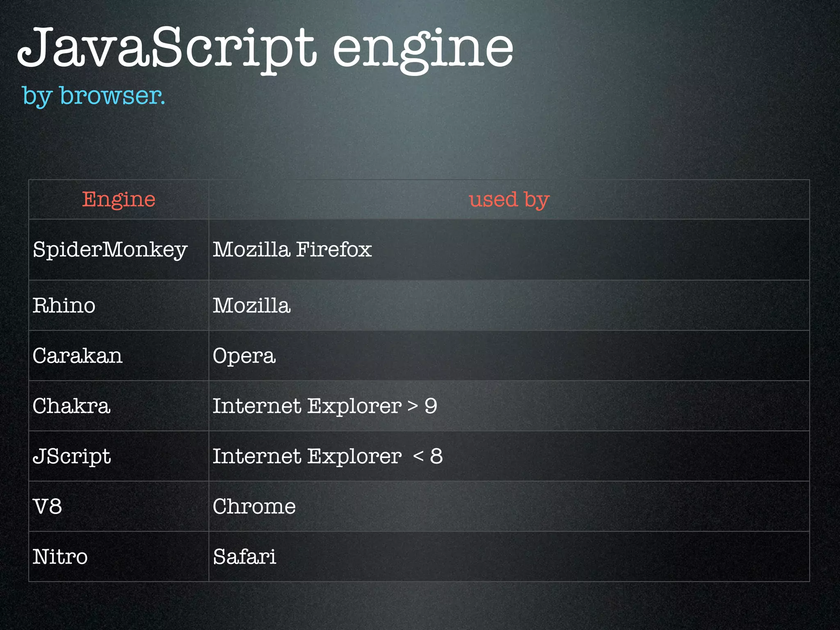Click the 'JavaScript engine' title
This screenshot has height=630, width=840.
[x=265, y=50]
